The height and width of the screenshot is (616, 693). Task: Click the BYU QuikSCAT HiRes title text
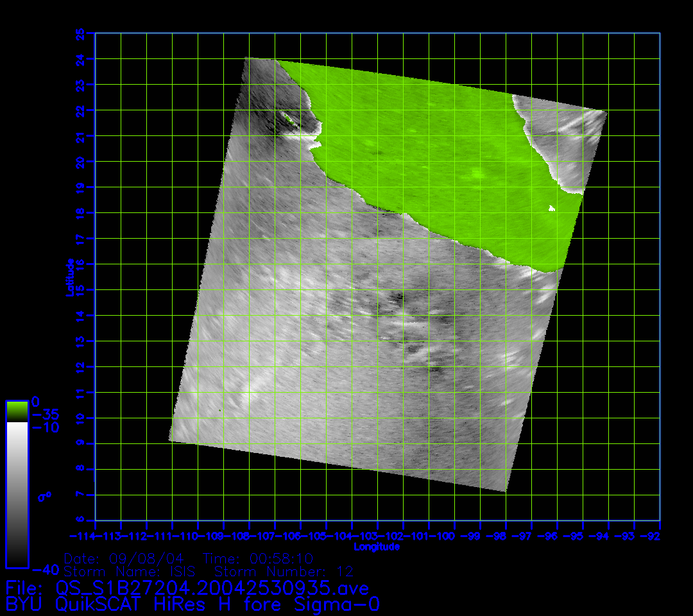click(x=193, y=604)
